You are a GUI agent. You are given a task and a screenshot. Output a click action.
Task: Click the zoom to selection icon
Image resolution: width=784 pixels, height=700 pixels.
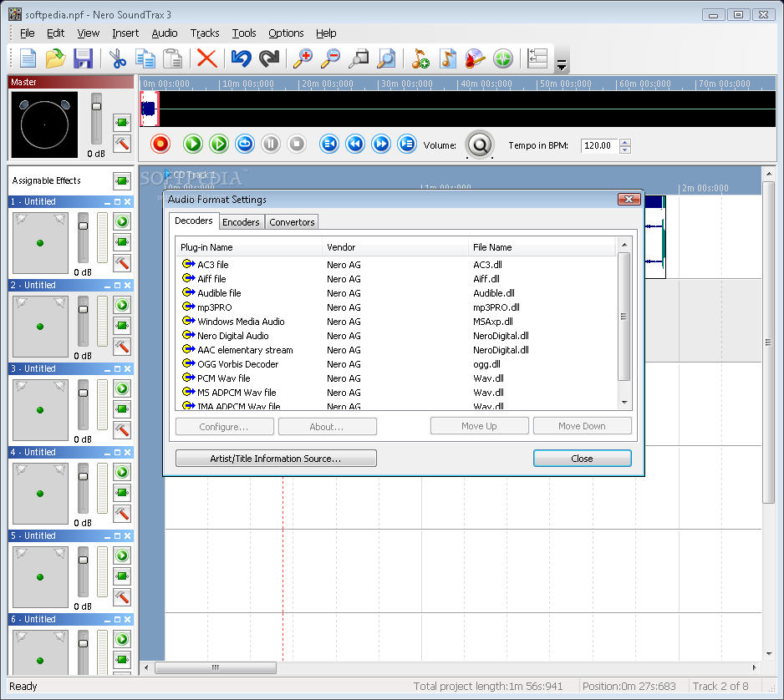tap(359, 58)
